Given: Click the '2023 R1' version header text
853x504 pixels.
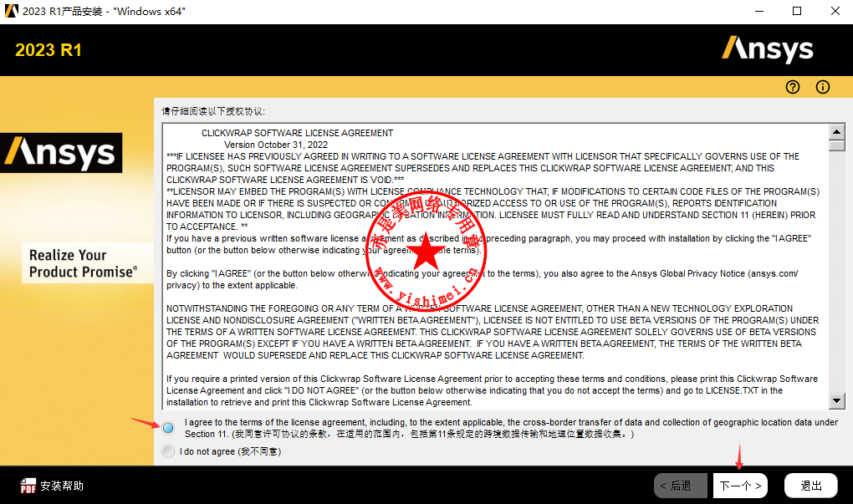Looking at the screenshot, I should pyautogui.click(x=49, y=50).
